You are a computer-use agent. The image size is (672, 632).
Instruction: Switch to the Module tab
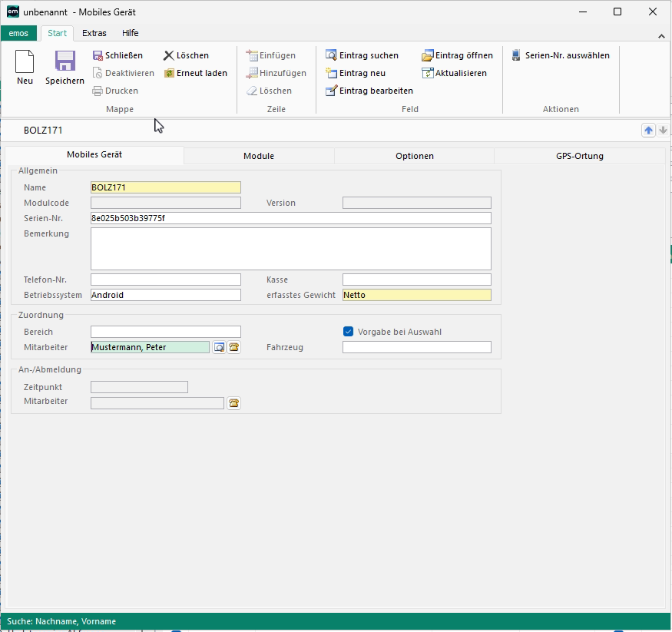click(x=259, y=156)
